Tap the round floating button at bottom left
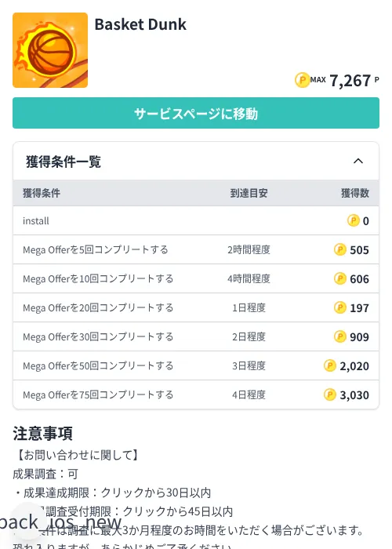Screen dimensions: 392x549 pos(30,522)
